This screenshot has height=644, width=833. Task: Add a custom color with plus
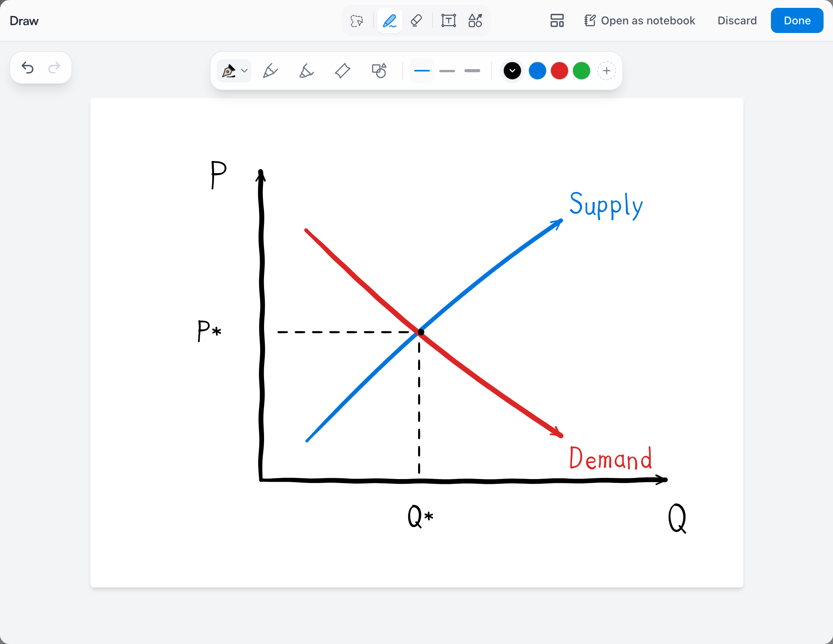(607, 71)
